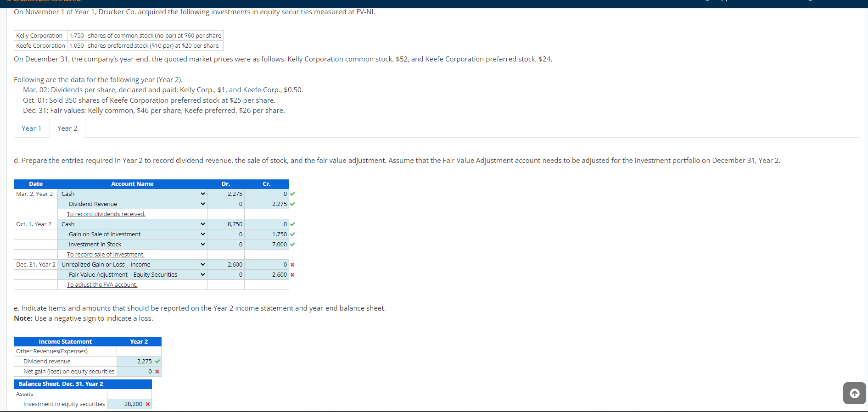Select the Year 2 tab
Screen dimensions: 868x412
(x=67, y=128)
